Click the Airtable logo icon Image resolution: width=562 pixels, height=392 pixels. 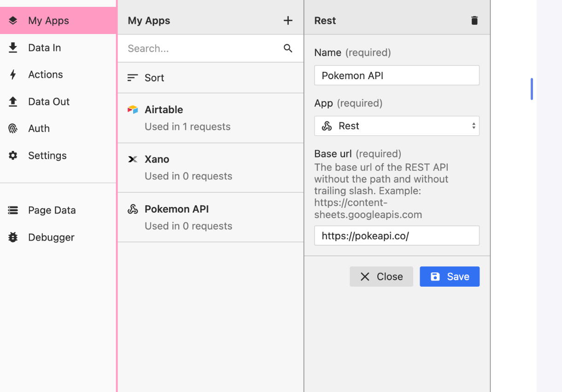(x=133, y=110)
